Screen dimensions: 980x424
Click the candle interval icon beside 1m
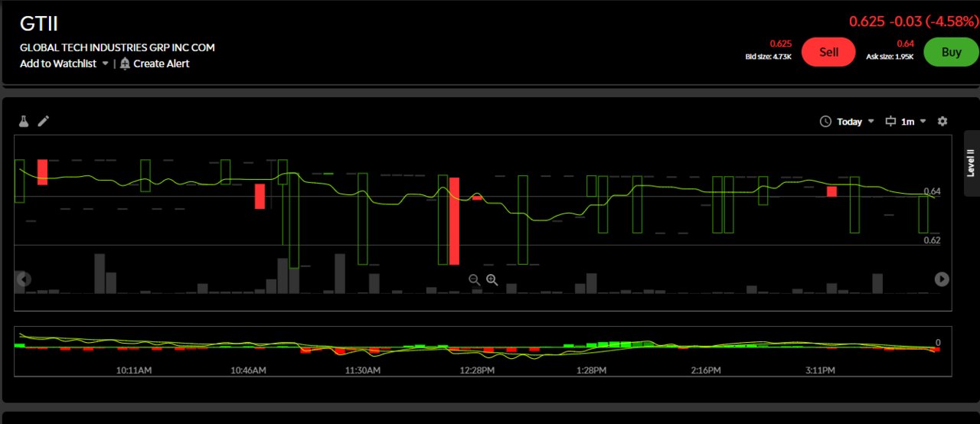(890, 122)
